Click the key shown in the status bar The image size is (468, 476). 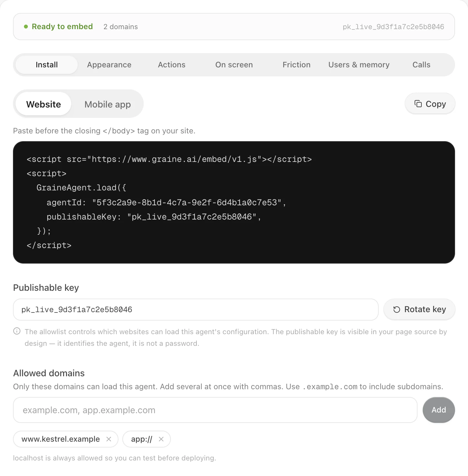pos(393,27)
